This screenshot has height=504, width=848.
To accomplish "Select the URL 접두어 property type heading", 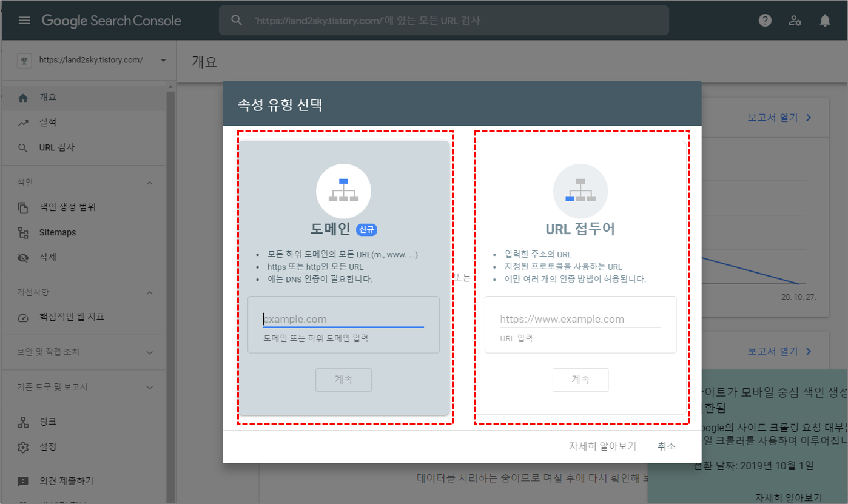I will [x=580, y=229].
